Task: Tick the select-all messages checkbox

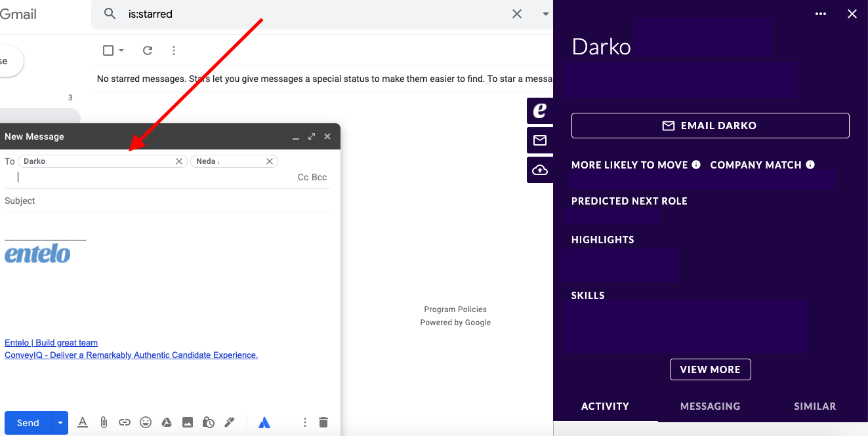Action: pos(109,50)
